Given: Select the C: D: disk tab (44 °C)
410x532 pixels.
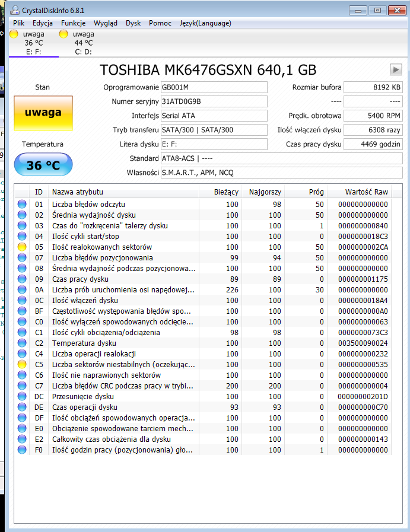Looking at the screenshot, I should tap(83, 43).
